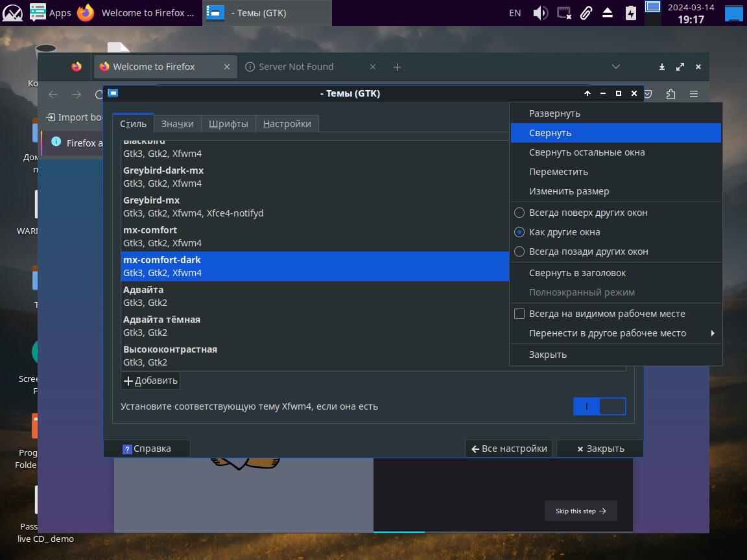Click the Firefox forward arrow

click(77, 94)
